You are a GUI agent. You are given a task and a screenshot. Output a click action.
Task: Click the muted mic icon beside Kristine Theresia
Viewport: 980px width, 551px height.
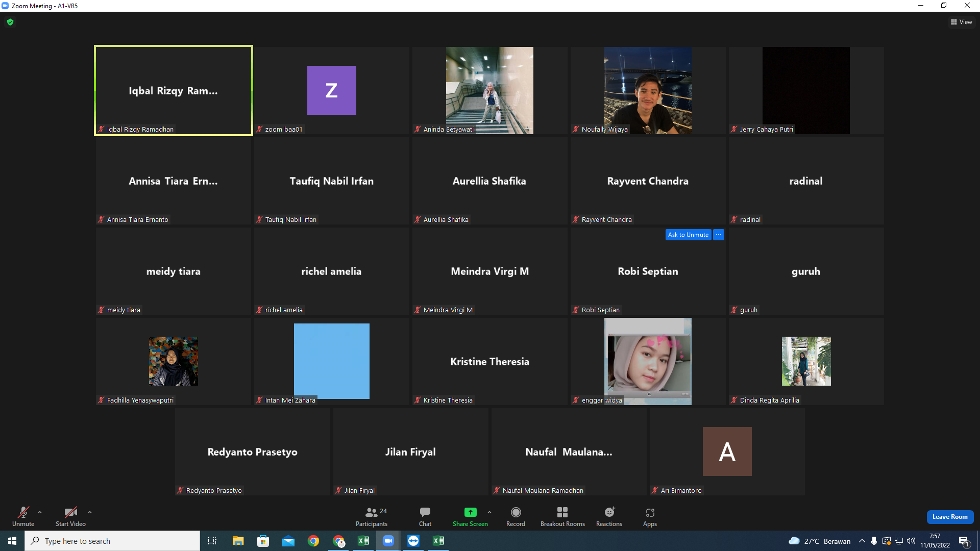[x=418, y=400]
